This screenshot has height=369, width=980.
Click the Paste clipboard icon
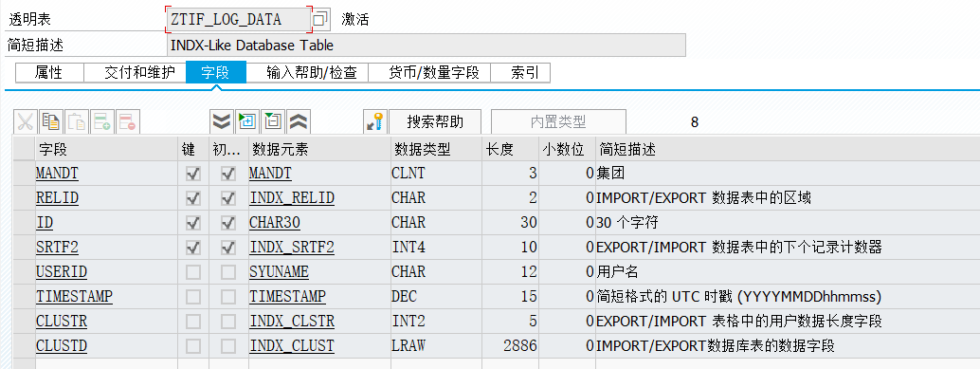pos(76,122)
